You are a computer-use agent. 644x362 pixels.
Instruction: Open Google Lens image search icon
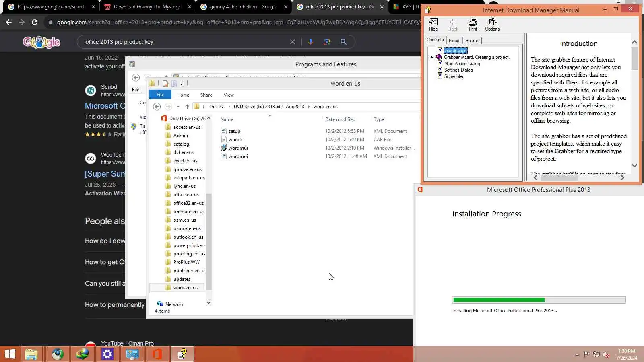[x=327, y=42]
